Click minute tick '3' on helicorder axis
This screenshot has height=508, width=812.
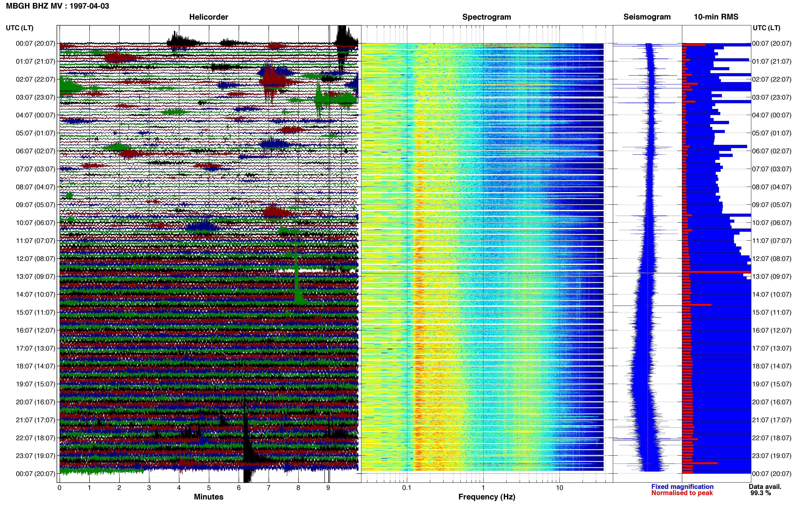[x=149, y=488]
